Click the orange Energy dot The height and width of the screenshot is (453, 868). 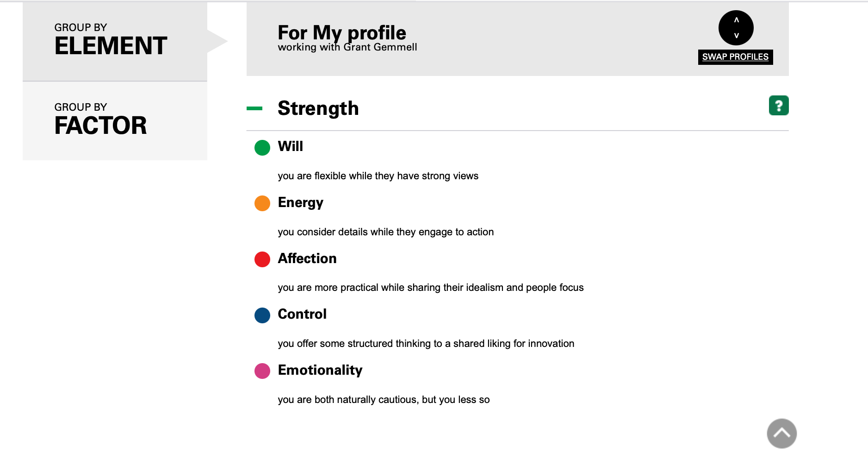pos(262,203)
